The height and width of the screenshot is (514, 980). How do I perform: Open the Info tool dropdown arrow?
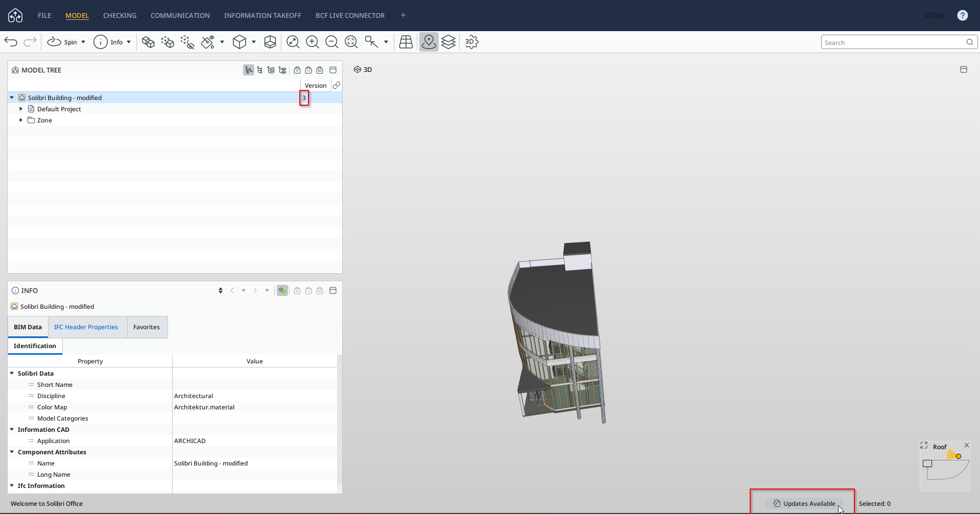click(x=129, y=42)
